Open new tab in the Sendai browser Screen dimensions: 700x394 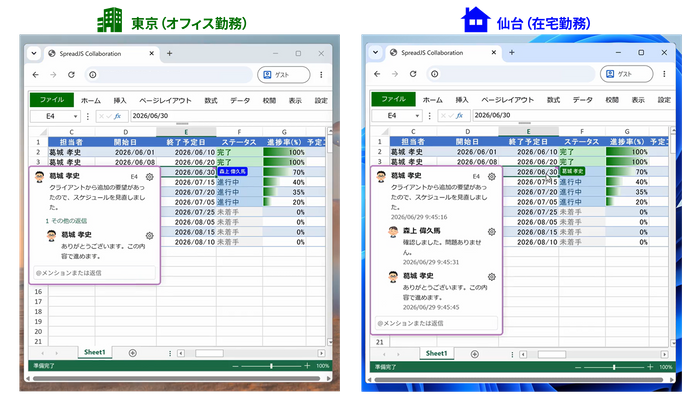(512, 53)
